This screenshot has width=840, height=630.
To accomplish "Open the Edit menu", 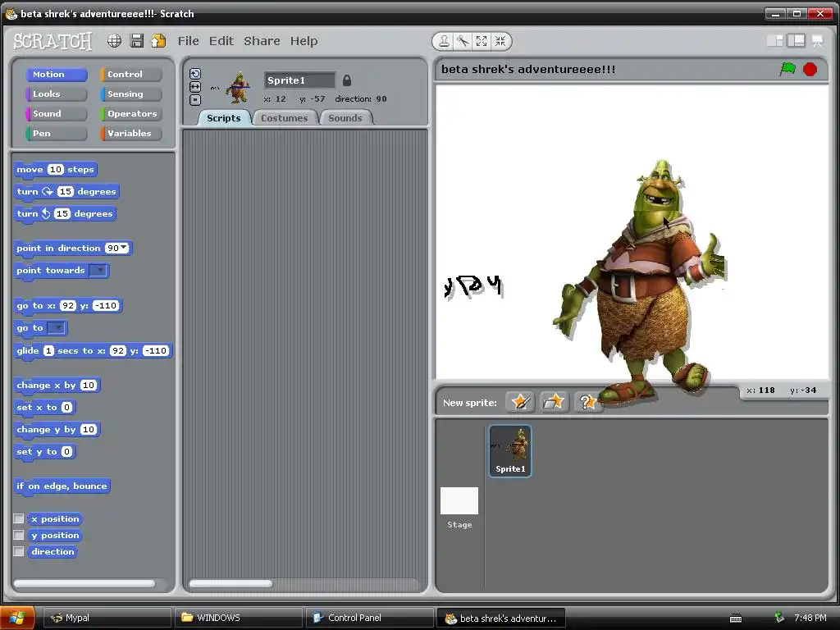I will [x=221, y=41].
